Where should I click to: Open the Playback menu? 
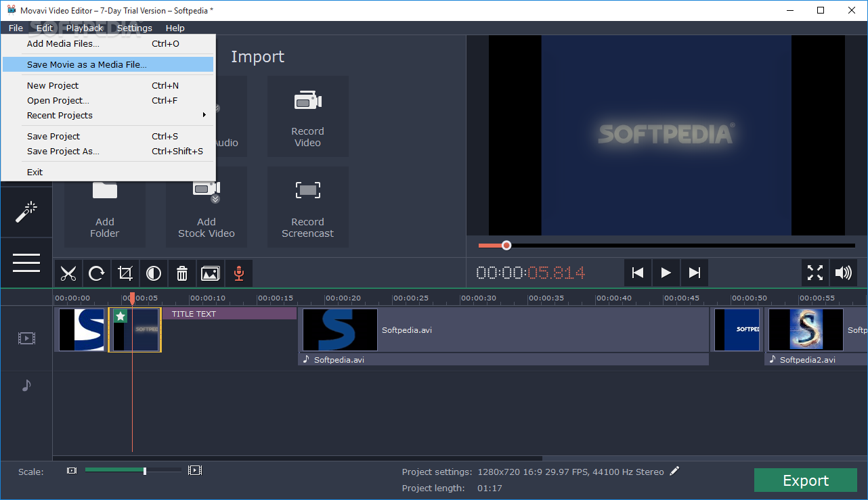[x=85, y=28]
